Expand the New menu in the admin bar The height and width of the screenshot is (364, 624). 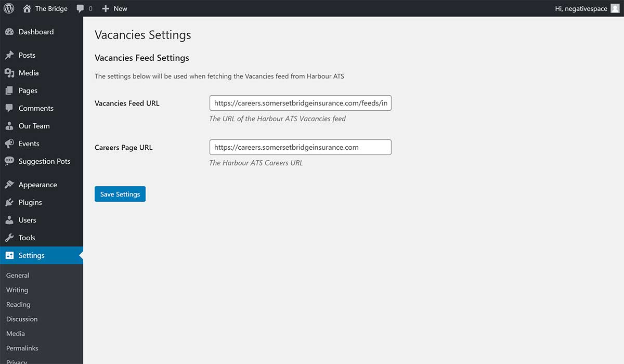click(114, 8)
